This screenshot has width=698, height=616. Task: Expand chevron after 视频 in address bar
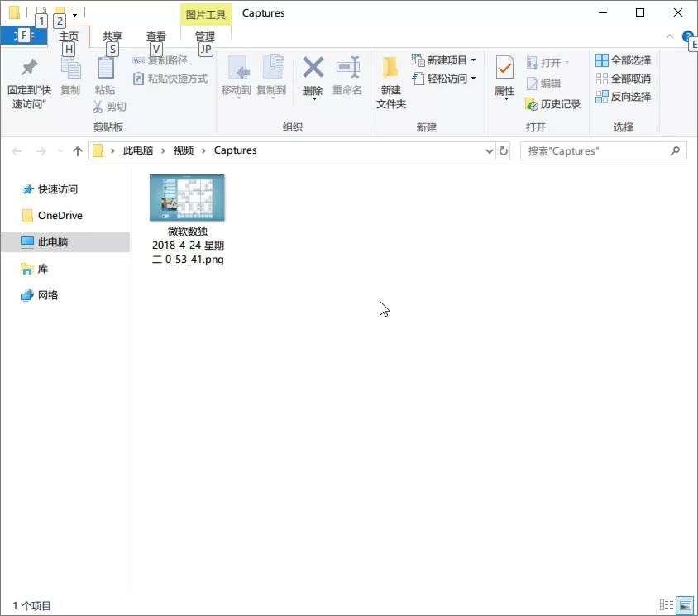point(204,150)
